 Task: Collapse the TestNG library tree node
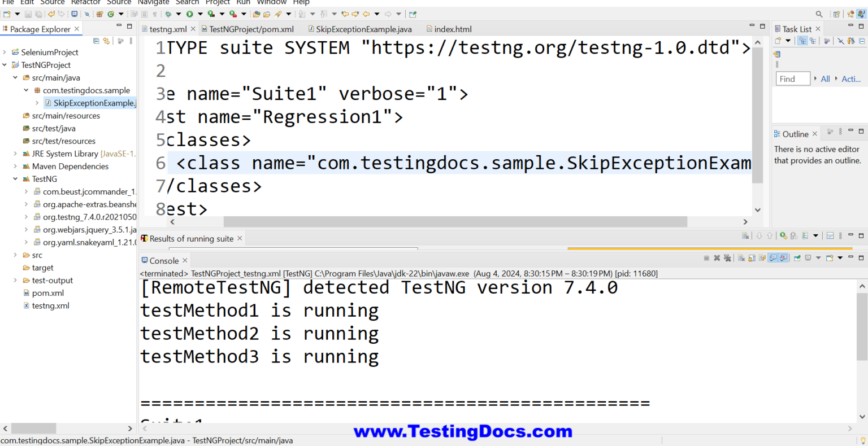[15, 179]
